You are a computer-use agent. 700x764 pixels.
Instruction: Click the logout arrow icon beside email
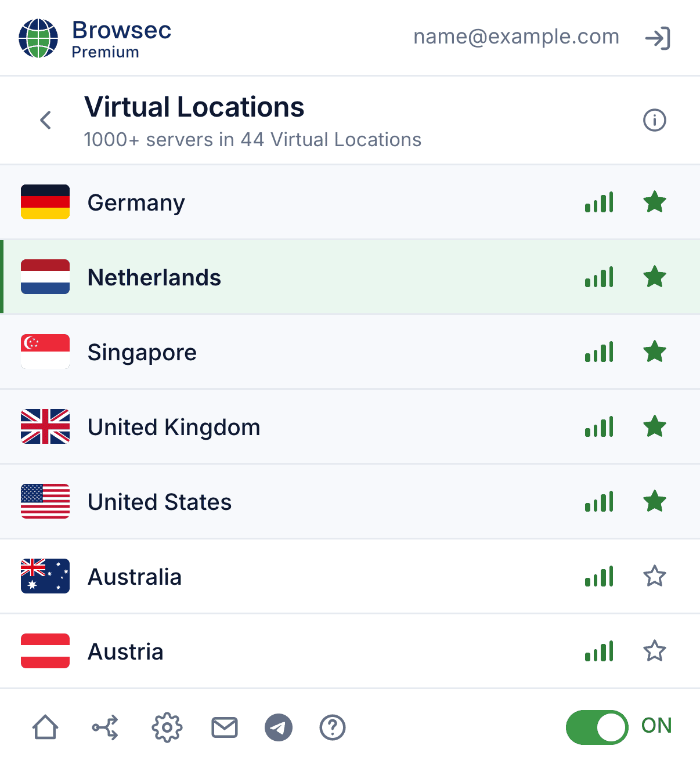point(658,38)
